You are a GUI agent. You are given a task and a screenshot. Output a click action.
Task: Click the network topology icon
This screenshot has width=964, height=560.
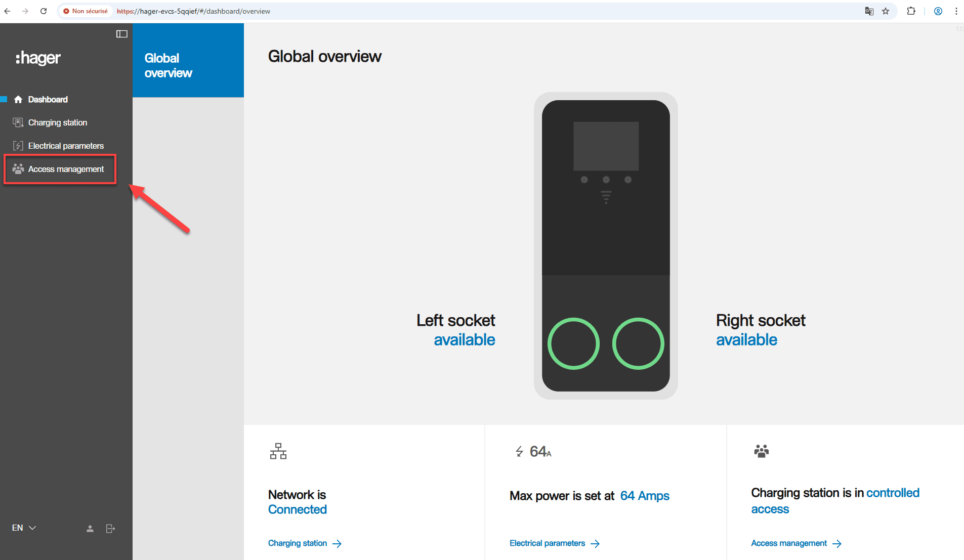pyautogui.click(x=278, y=451)
